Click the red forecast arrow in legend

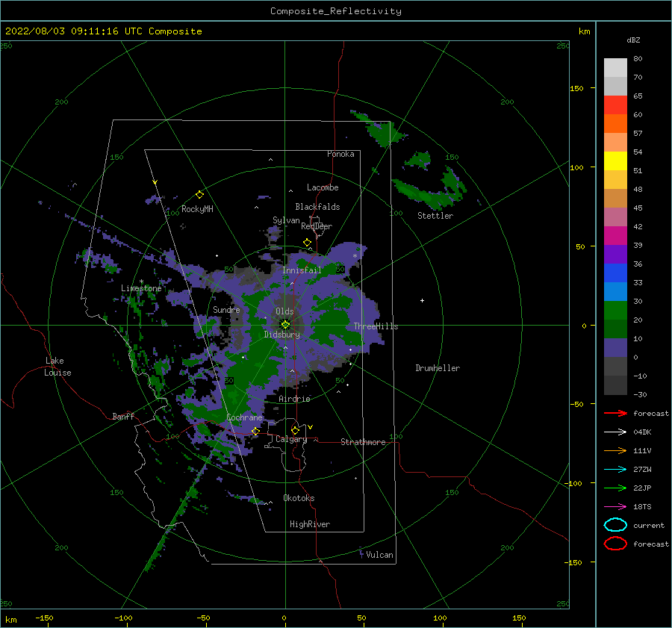(x=615, y=413)
